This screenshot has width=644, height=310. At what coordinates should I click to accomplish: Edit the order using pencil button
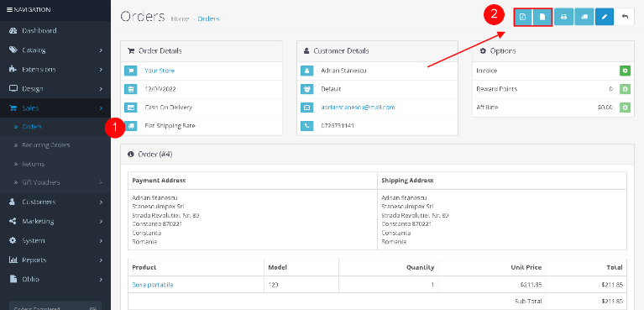coord(605,17)
